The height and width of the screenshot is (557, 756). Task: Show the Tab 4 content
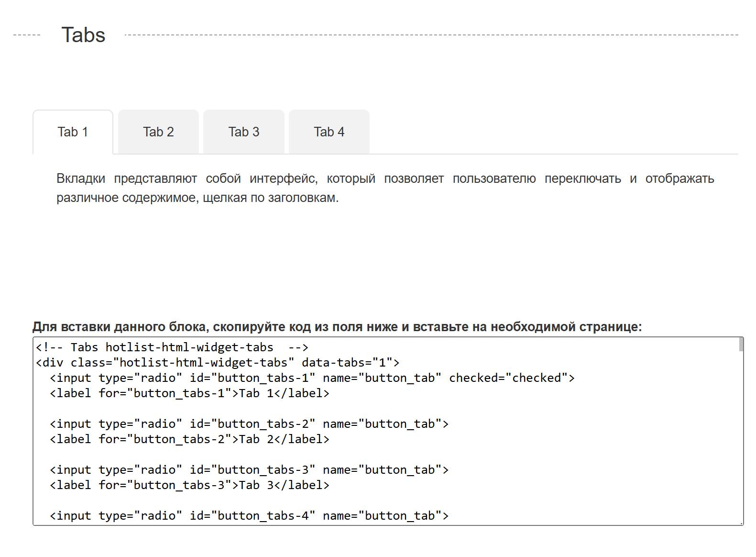click(329, 132)
